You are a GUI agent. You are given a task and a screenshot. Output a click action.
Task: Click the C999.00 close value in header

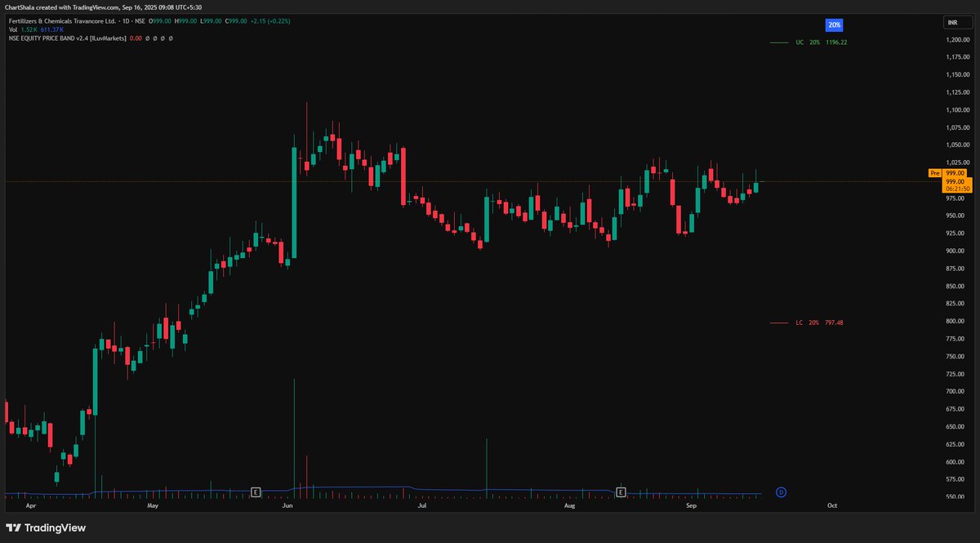click(238, 20)
